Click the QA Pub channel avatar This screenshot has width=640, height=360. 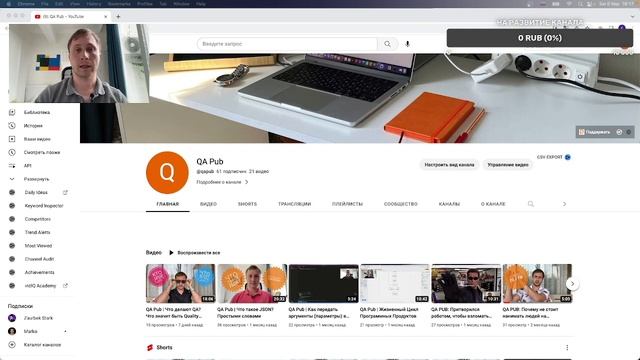pos(167,173)
